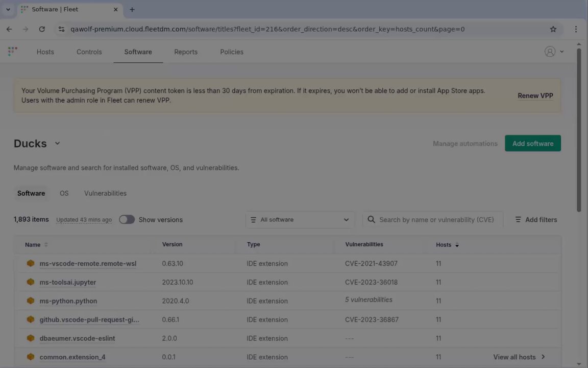588x368 pixels.
Task: Click the Fleet logo icon
Action: click(x=12, y=51)
